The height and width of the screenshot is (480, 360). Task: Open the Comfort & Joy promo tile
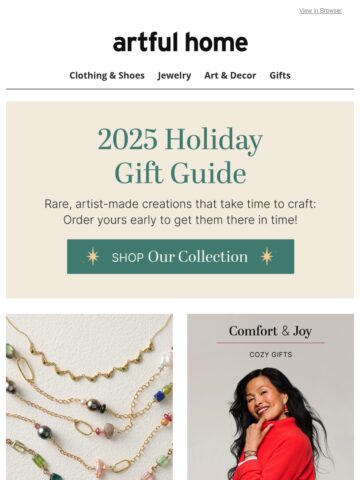tap(270, 397)
